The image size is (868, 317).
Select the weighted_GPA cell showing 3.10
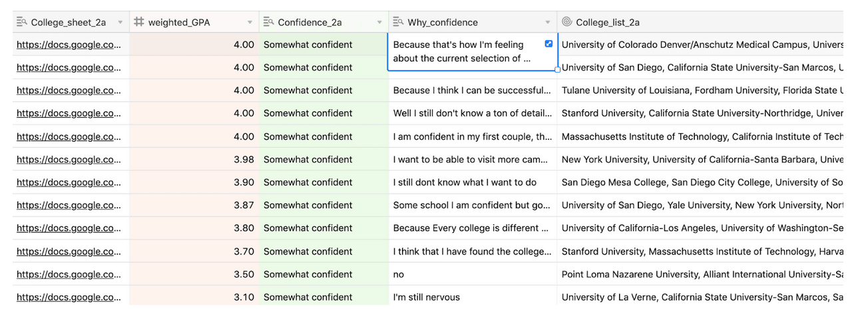point(194,297)
